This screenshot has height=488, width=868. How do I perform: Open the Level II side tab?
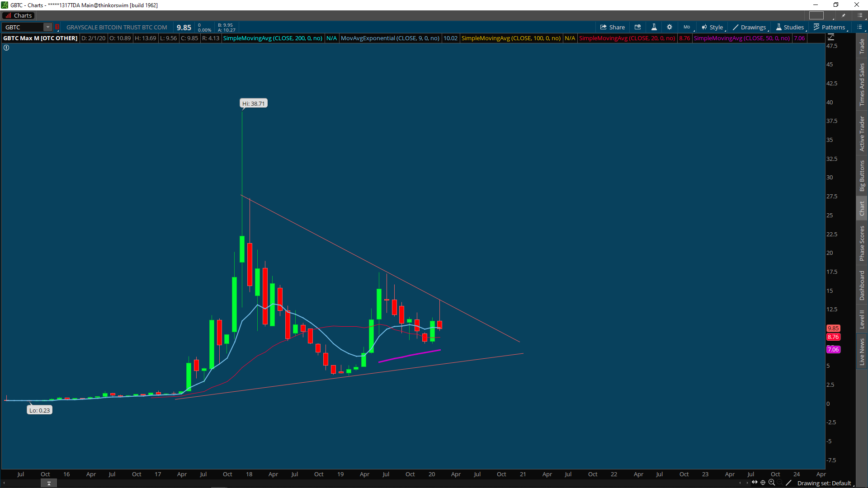pyautogui.click(x=862, y=319)
